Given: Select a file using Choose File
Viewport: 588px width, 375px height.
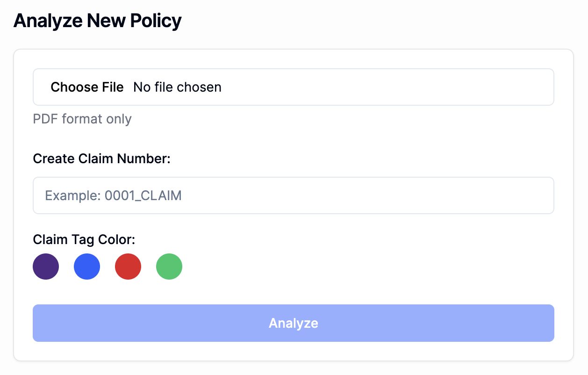Looking at the screenshot, I should pyautogui.click(x=87, y=87).
